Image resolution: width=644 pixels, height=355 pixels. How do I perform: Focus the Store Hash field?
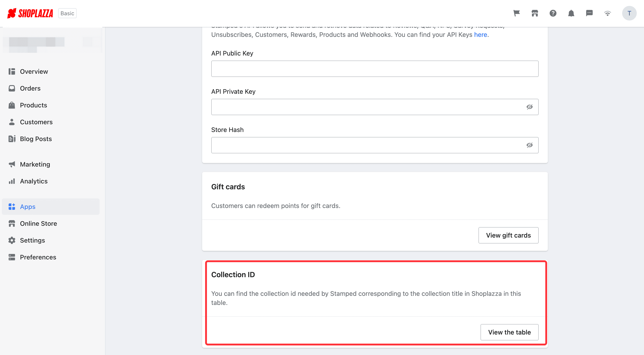pos(375,145)
